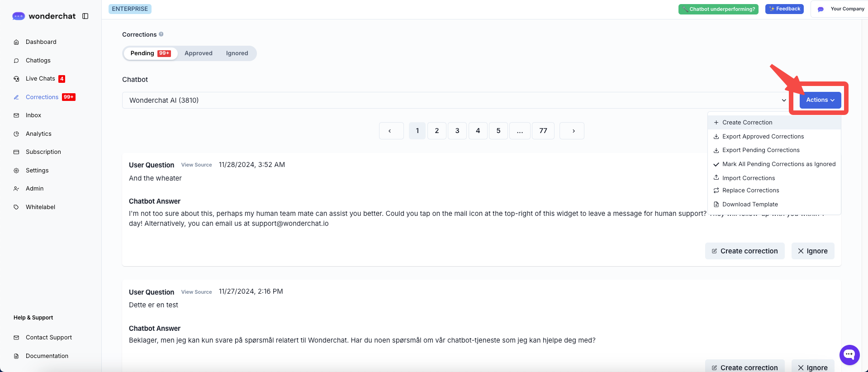Open the floating chat widget bubble
This screenshot has width=868, height=372.
coord(849,355)
